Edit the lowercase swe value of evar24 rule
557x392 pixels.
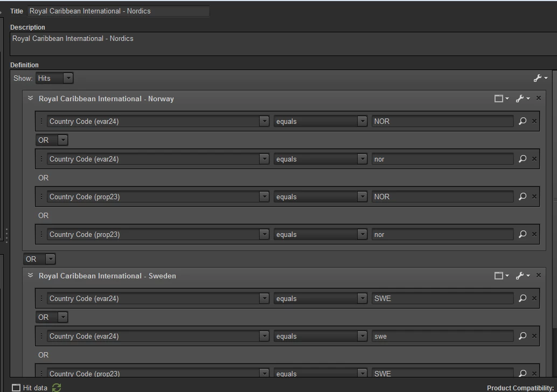click(442, 336)
